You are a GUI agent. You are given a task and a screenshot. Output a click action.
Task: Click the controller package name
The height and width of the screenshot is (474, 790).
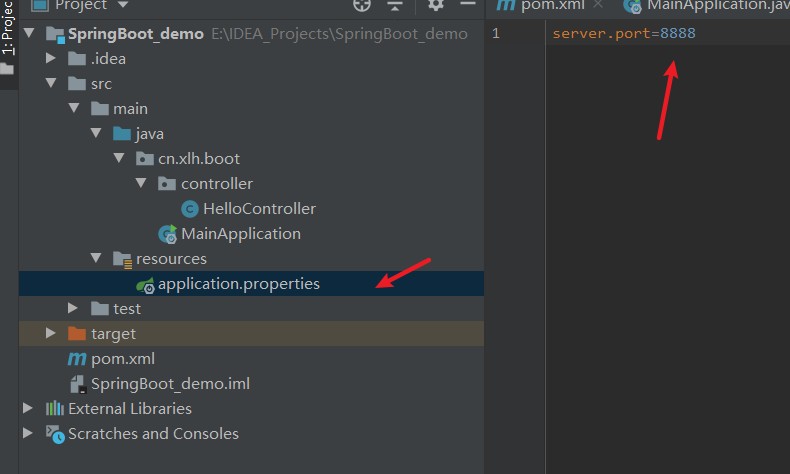click(217, 184)
